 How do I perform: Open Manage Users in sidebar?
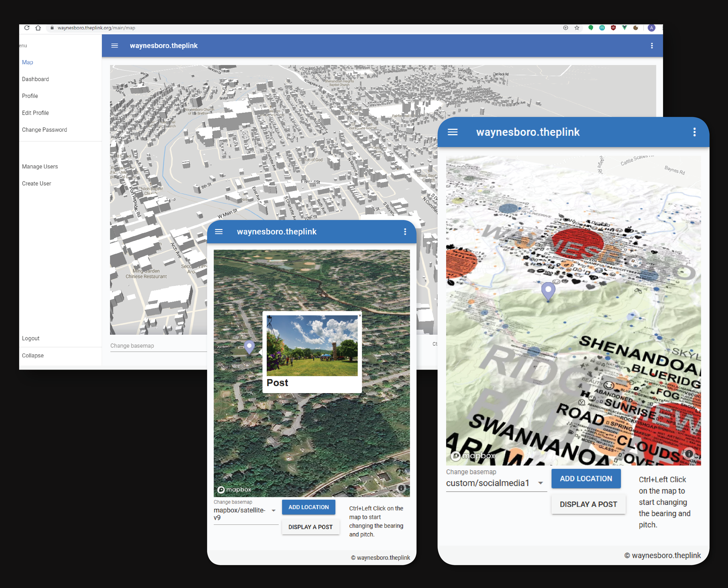40,167
